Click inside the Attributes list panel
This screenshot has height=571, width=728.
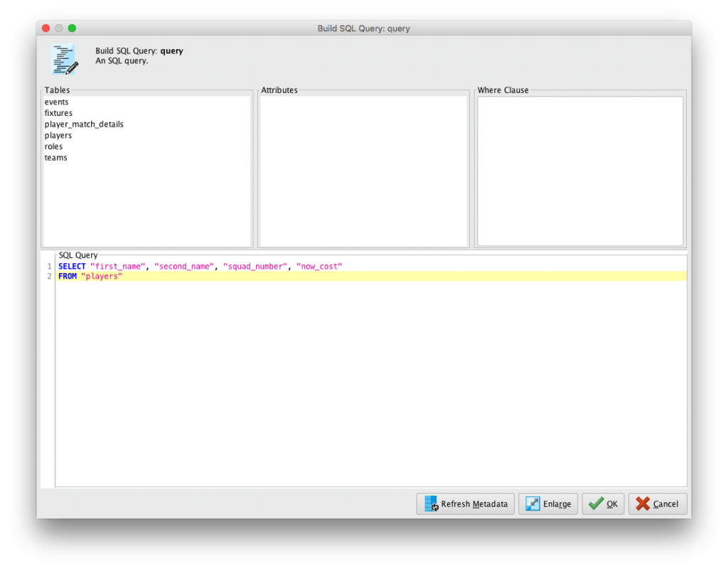coord(363,171)
